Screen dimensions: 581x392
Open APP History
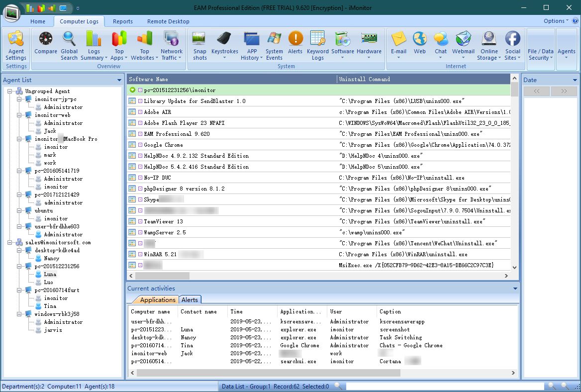coord(252,46)
